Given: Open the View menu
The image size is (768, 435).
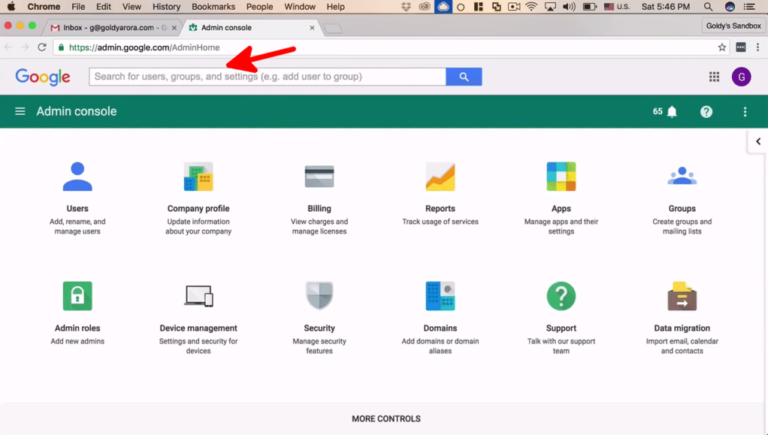Looking at the screenshot, I should click(131, 7).
